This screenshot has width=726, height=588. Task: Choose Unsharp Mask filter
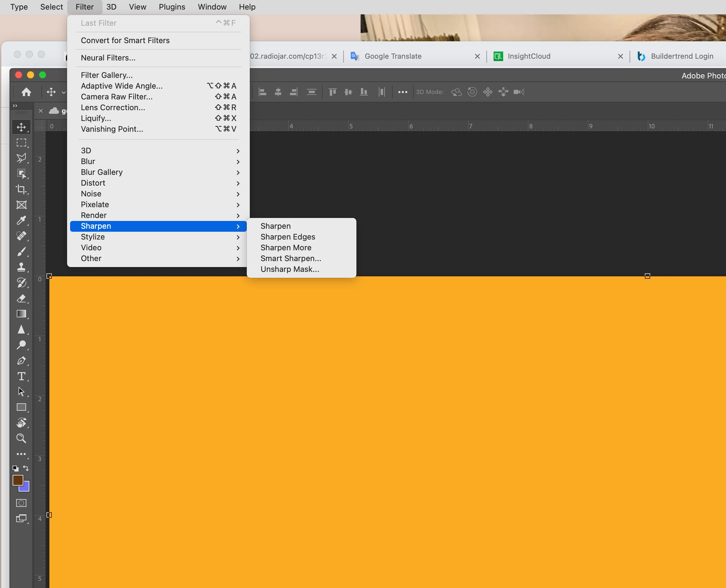[290, 269]
